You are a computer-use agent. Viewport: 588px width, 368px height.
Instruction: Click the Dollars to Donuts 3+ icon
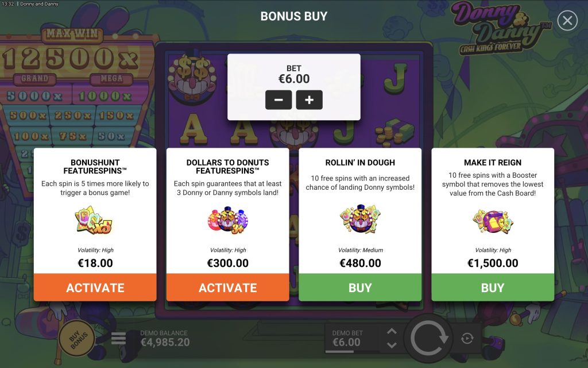pos(227,220)
